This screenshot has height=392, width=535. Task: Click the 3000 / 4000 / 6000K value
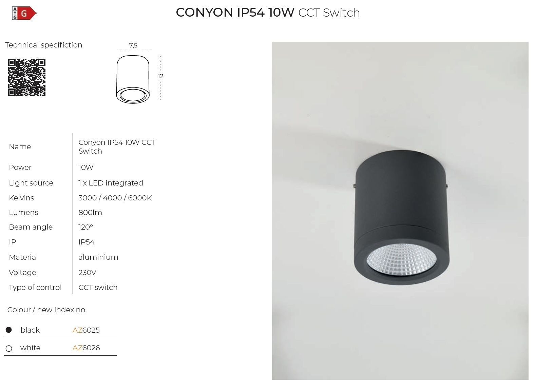point(115,198)
